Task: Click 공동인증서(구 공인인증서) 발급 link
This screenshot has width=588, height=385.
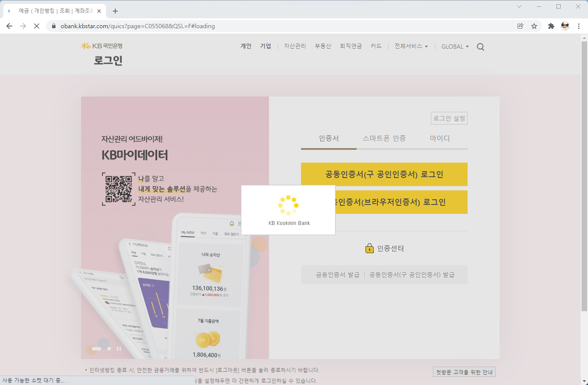Action: coord(412,275)
